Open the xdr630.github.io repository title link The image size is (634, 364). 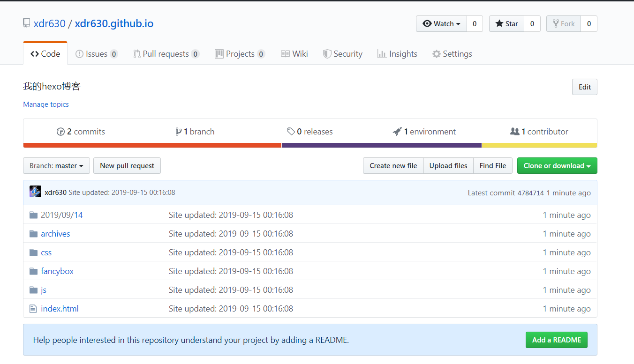114,23
